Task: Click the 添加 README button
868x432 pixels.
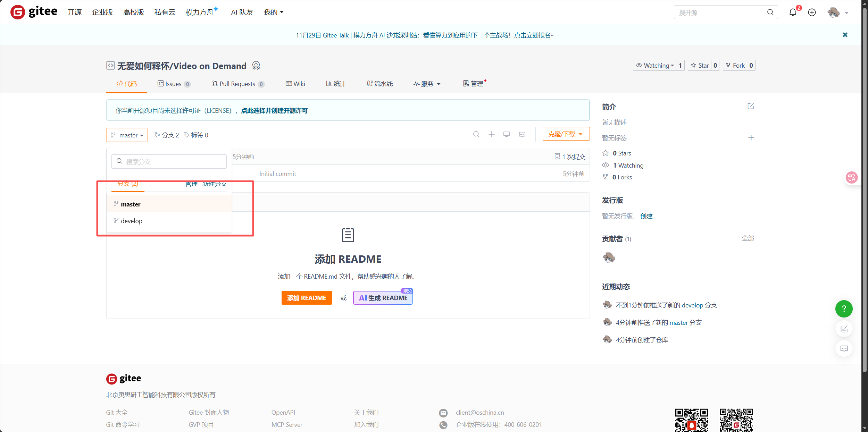Action: pos(306,298)
